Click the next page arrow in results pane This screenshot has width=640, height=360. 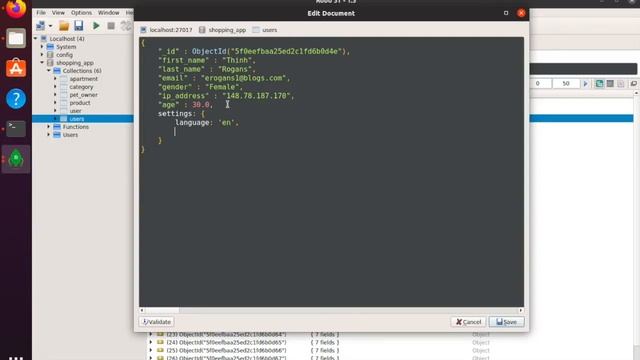point(586,83)
